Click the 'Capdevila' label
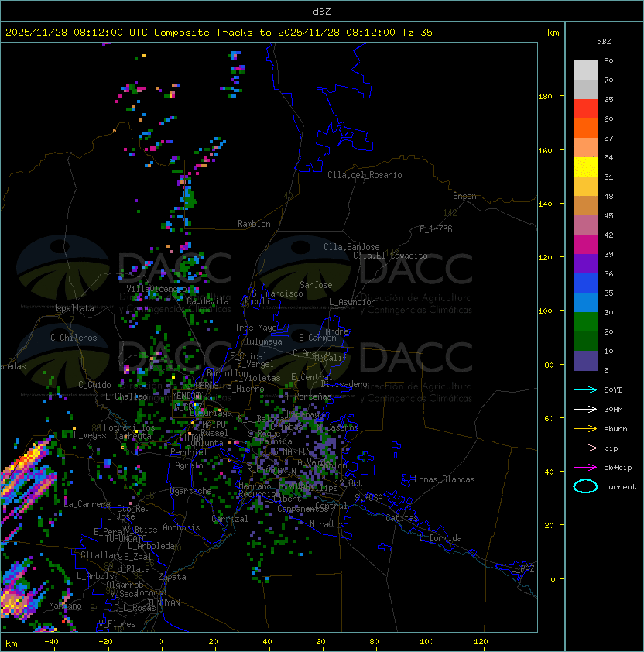644x652 pixels. click(x=207, y=301)
